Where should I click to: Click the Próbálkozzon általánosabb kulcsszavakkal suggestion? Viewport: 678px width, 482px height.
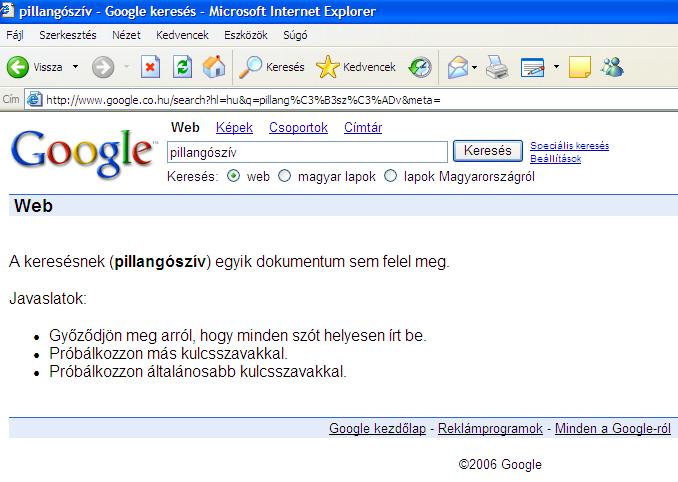[198, 371]
